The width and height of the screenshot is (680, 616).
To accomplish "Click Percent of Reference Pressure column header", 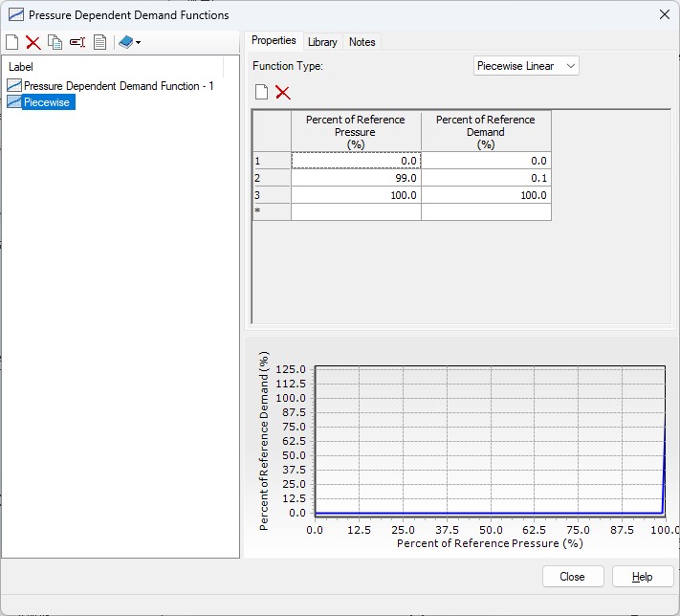I will tap(356, 131).
